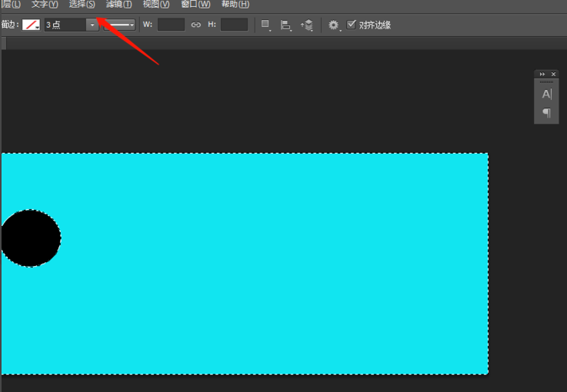567x392 pixels.
Task: Click the black circle on canvas
Action: [x=31, y=238]
